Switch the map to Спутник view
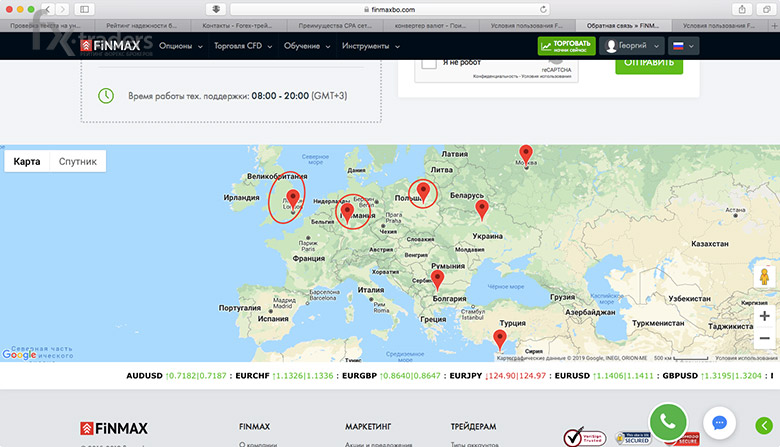 (78, 161)
